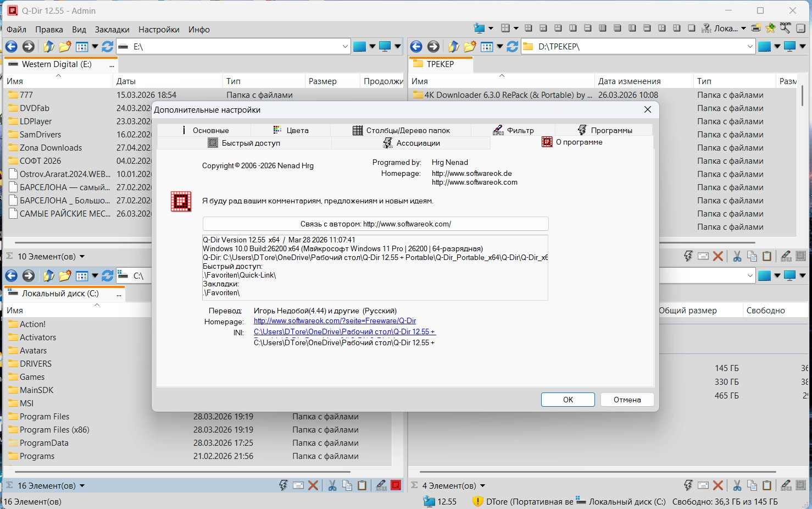Open the softwareok.com Freeware/Q-Dir homepage link

(x=335, y=321)
